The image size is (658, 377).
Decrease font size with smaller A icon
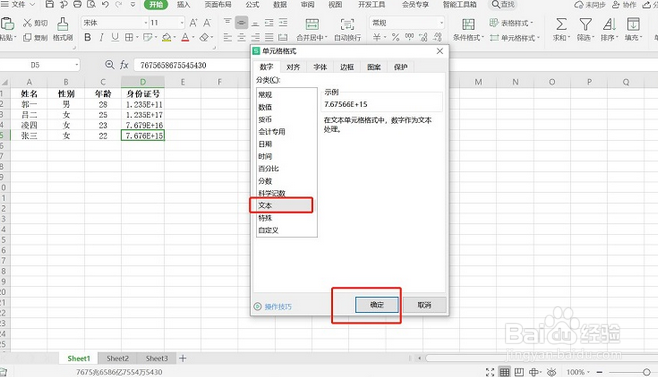(x=207, y=23)
